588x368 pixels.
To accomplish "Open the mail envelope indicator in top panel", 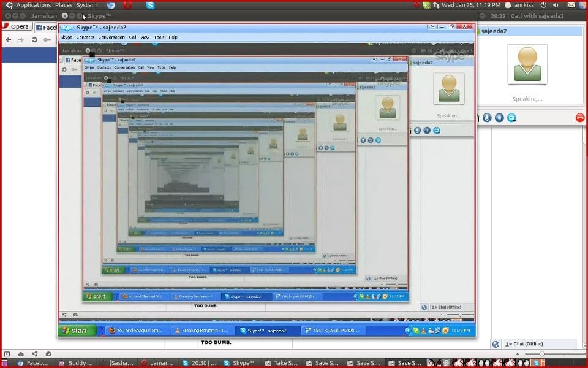I will (x=571, y=5).
